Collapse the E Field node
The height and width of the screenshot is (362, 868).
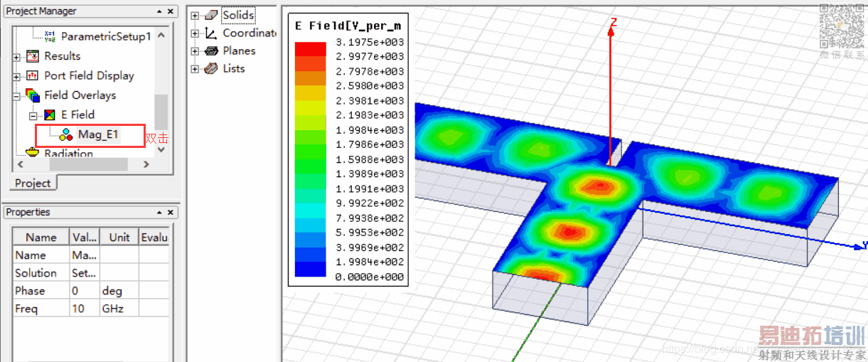pyautogui.click(x=33, y=115)
